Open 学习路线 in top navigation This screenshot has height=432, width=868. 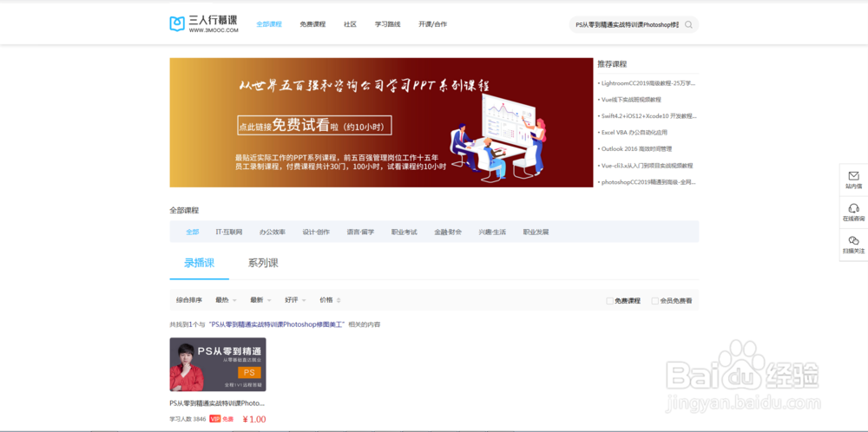point(387,24)
